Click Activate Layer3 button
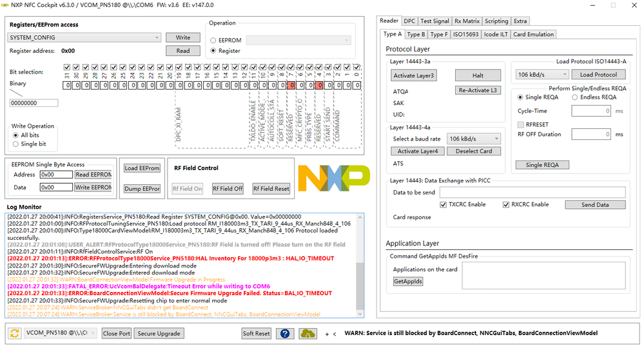 414,75
